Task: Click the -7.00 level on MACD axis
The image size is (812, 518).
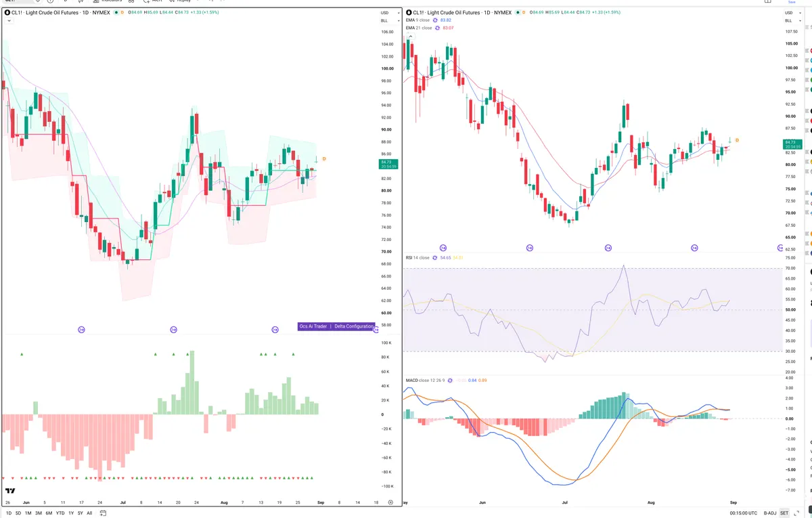Action: [790, 490]
